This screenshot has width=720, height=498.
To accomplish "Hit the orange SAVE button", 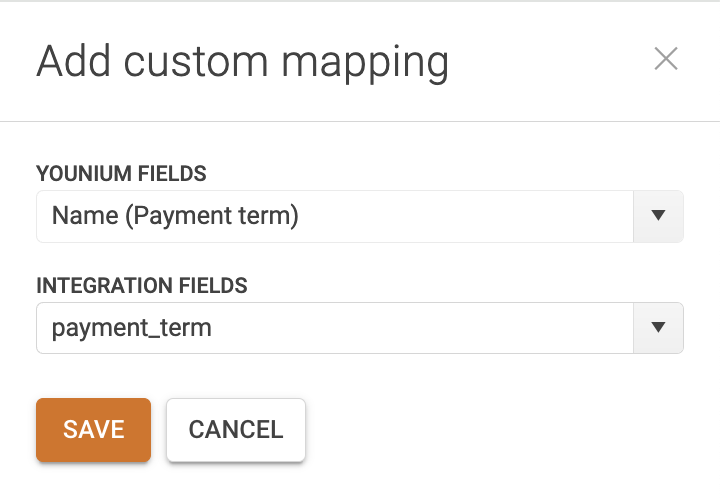I will [x=94, y=430].
